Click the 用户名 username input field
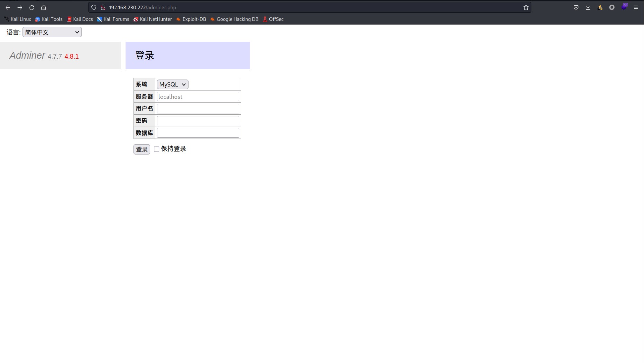This screenshot has height=363, width=644. pyautogui.click(x=198, y=108)
